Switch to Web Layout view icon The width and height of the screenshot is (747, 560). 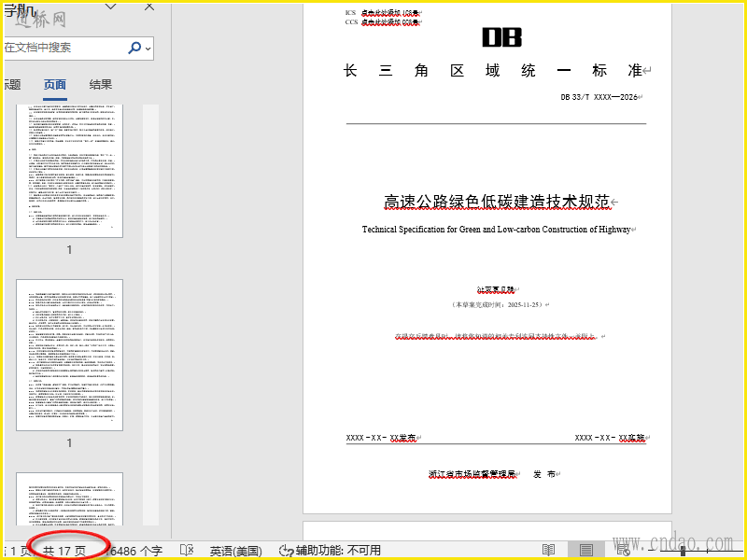pyautogui.click(x=623, y=551)
